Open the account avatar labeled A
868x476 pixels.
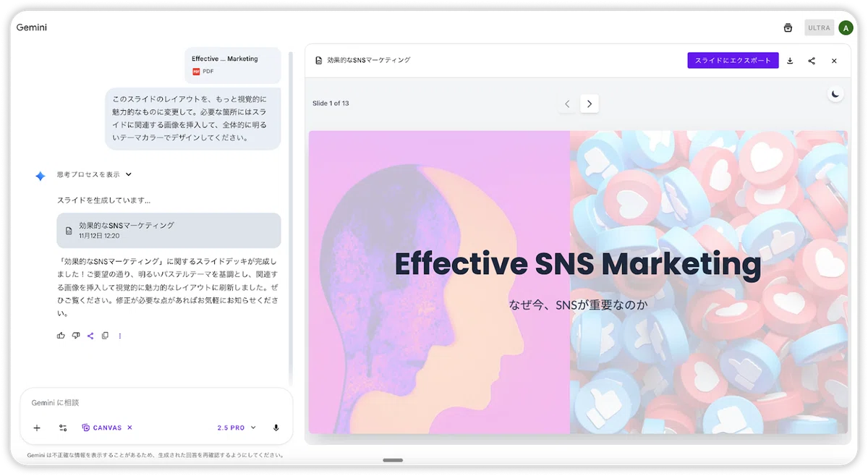[846, 28]
